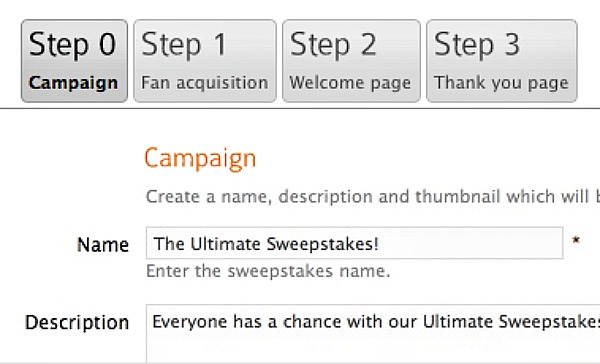The width and height of the screenshot is (600, 364).
Task: Click the 'Thank you page' caption text
Action: coord(501,83)
